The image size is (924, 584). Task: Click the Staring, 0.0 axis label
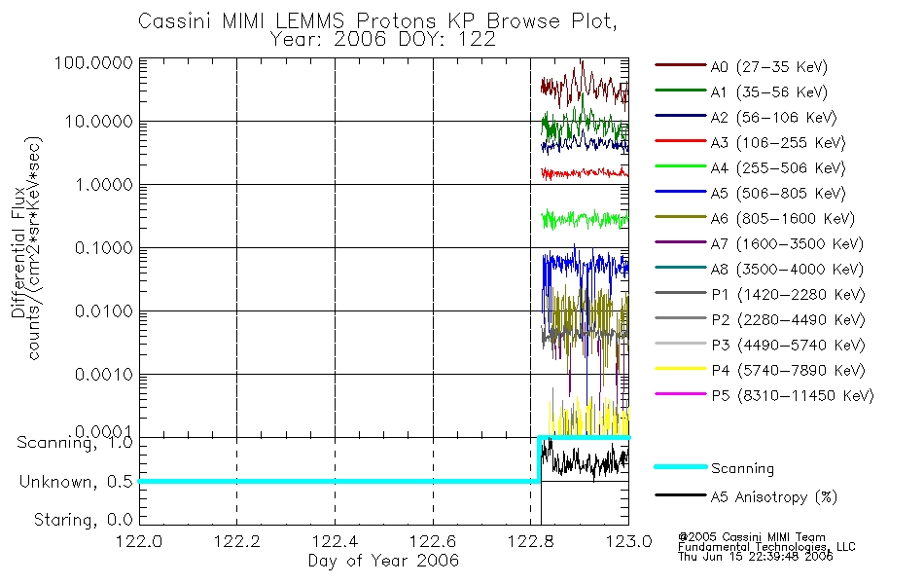83,520
